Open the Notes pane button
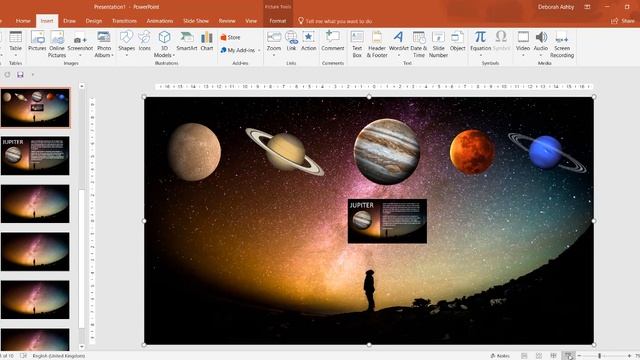This screenshot has width=640, height=360. 500,356
